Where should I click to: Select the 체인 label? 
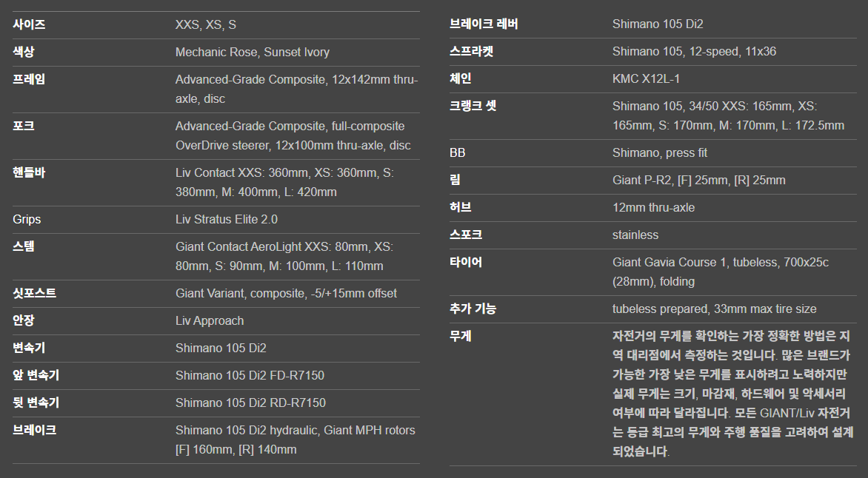460,78
